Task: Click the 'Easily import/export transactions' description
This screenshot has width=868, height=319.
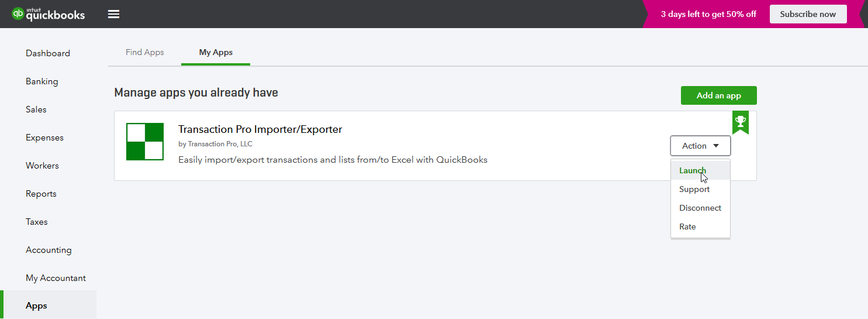Action: [333, 159]
